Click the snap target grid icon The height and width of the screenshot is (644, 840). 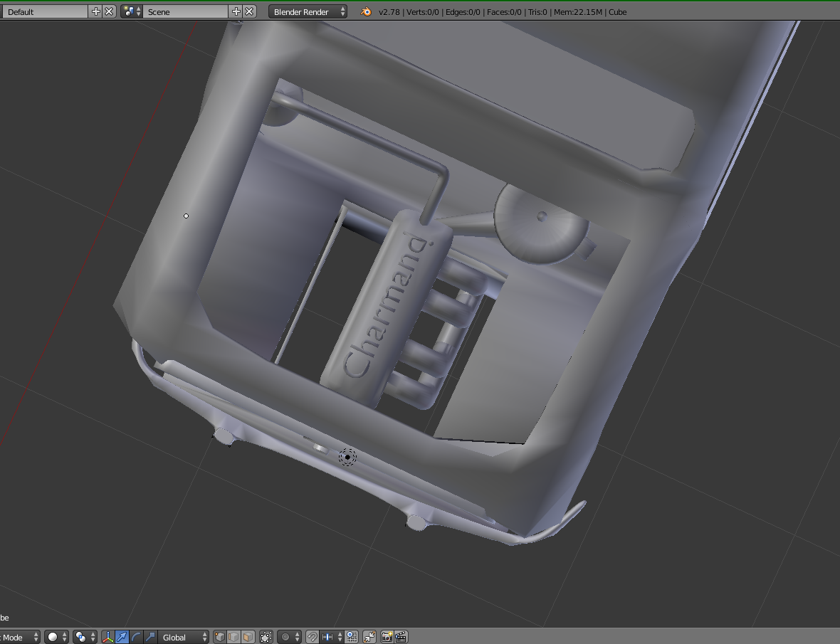(x=352, y=637)
